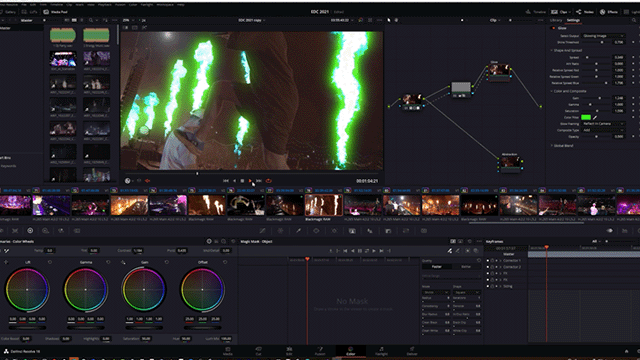This screenshot has width=640, height=360.
Task: Open the Blur palette
Action: (370, 231)
